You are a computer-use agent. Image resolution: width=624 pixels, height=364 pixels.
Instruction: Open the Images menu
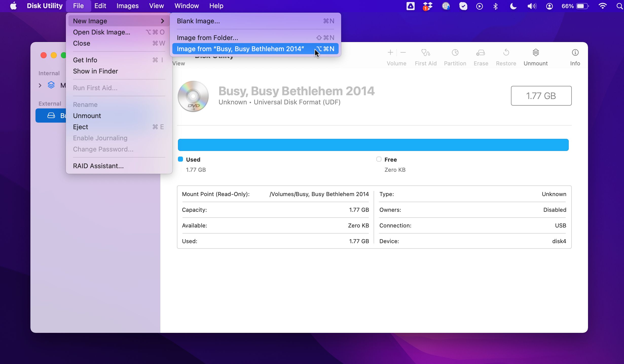coord(127,6)
